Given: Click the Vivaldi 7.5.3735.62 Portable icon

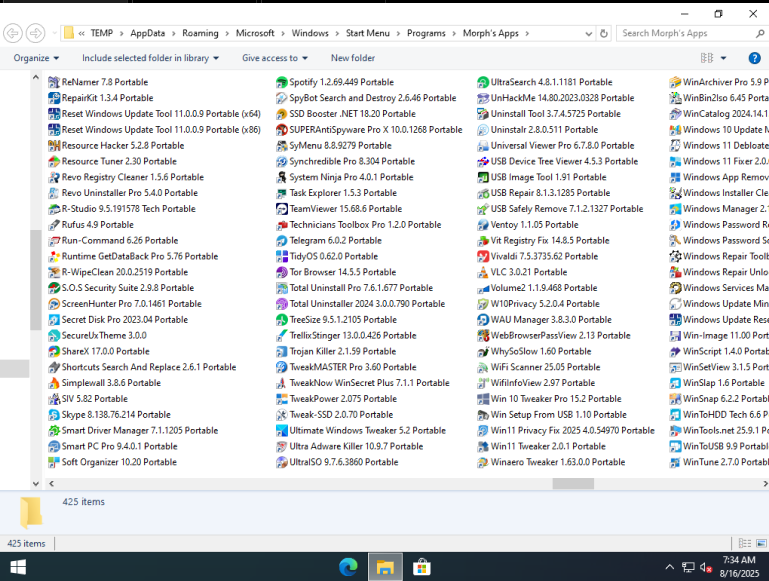Looking at the screenshot, I should point(483,256).
